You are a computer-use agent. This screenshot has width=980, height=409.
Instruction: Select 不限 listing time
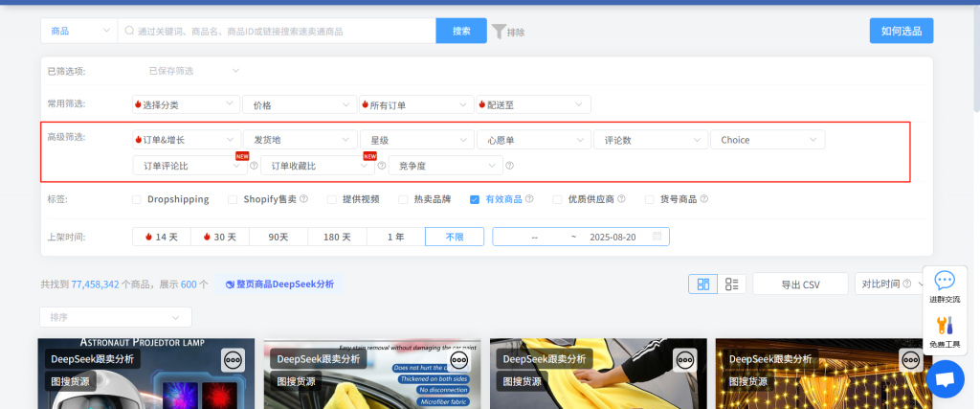coord(455,237)
